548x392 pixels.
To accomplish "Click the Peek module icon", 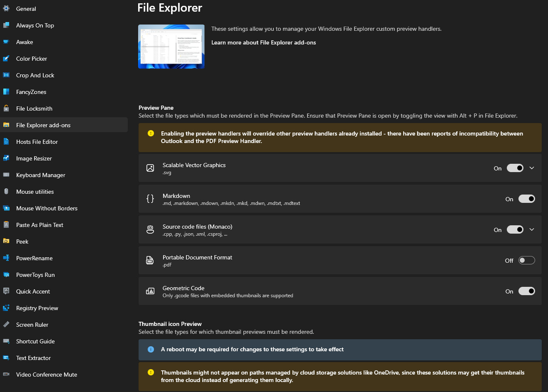I will pyautogui.click(x=7, y=242).
